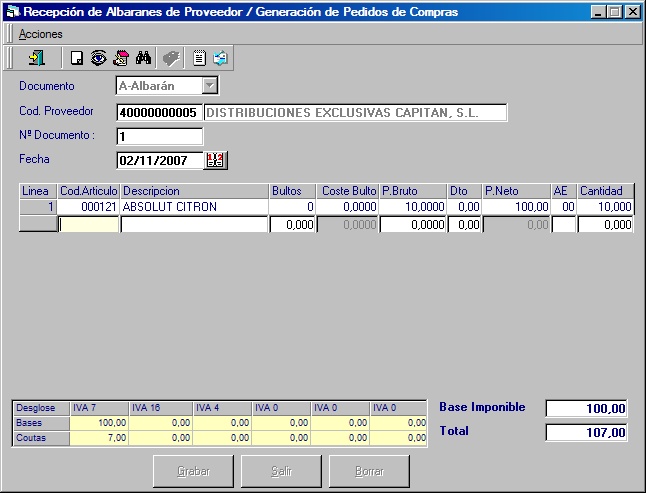Click the Dto column header

464,191
